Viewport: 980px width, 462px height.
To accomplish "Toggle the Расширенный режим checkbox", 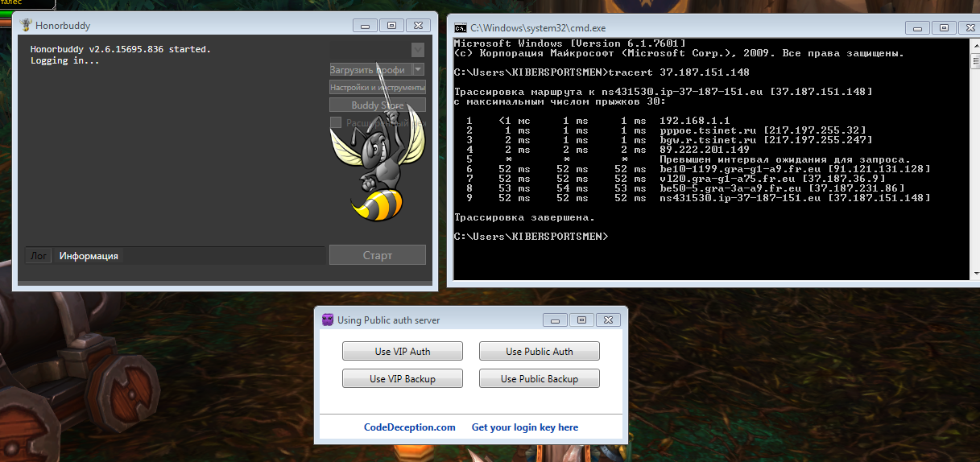I will [336, 123].
